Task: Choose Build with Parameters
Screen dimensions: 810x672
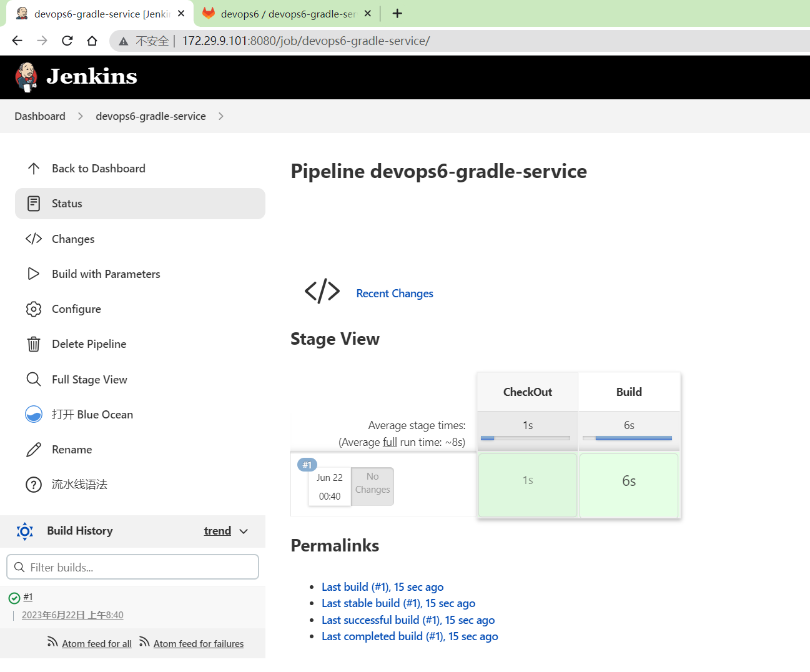Action: 140,274
